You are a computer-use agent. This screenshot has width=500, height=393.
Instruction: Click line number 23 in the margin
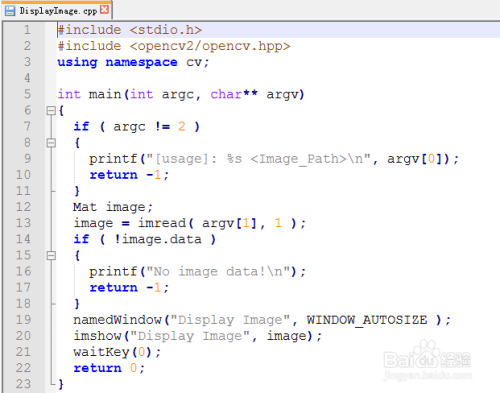23,384
